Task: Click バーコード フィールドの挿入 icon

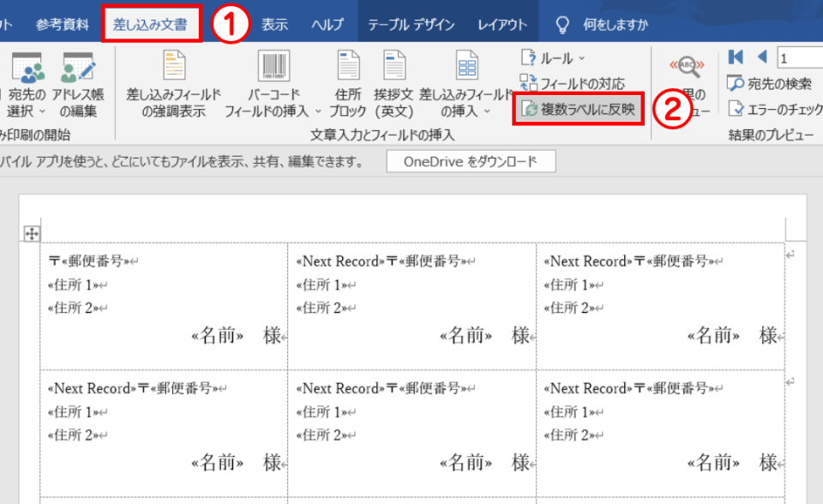Action: pyautogui.click(x=274, y=66)
